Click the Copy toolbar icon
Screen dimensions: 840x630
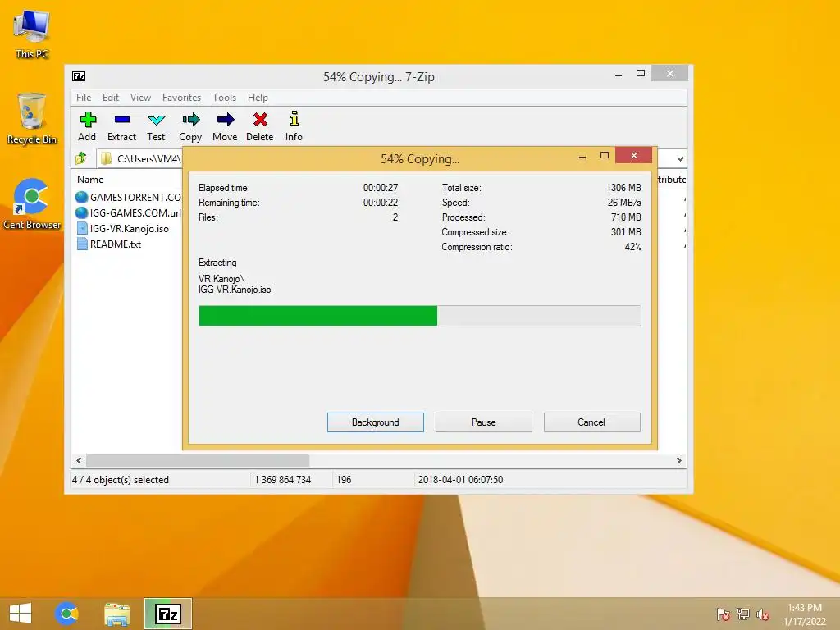190,120
